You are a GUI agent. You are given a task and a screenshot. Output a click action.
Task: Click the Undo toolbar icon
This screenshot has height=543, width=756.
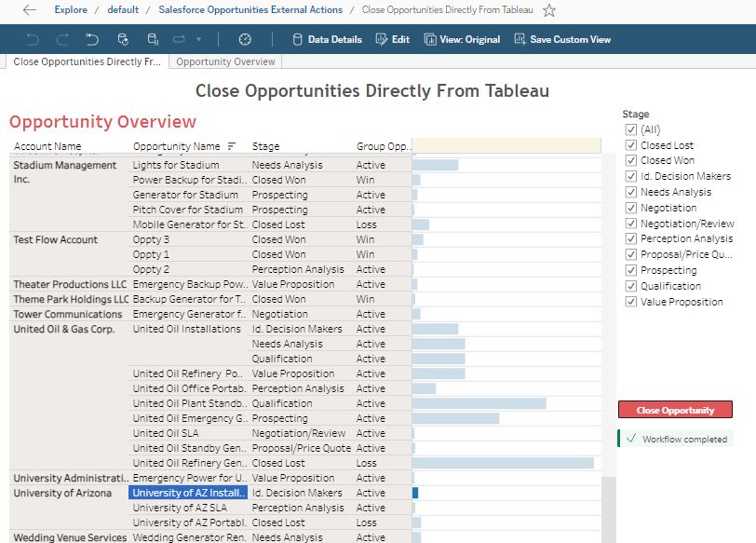pyautogui.click(x=33, y=39)
